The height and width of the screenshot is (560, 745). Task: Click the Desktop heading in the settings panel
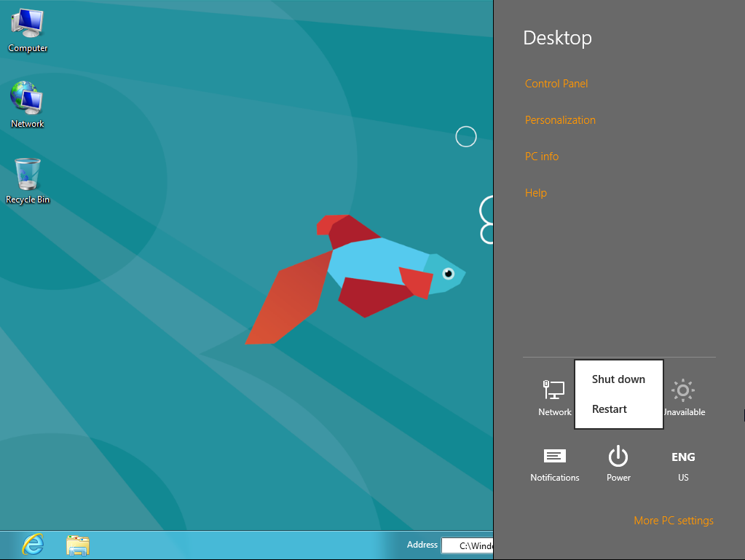click(x=557, y=38)
